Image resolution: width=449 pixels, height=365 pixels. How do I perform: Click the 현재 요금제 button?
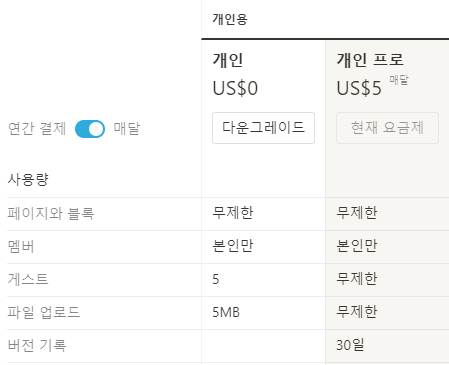coord(387,128)
